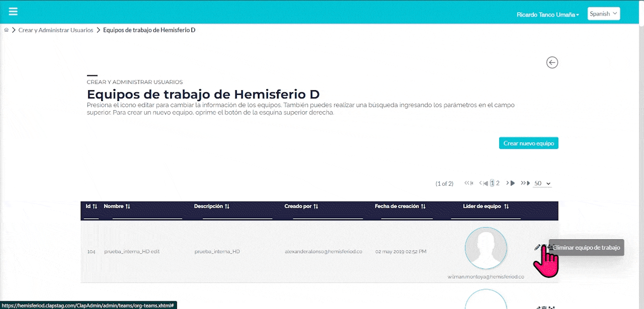Click the leader email wilman.montoya@hemisferiod.co
644x309 pixels.
click(x=486, y=277)
